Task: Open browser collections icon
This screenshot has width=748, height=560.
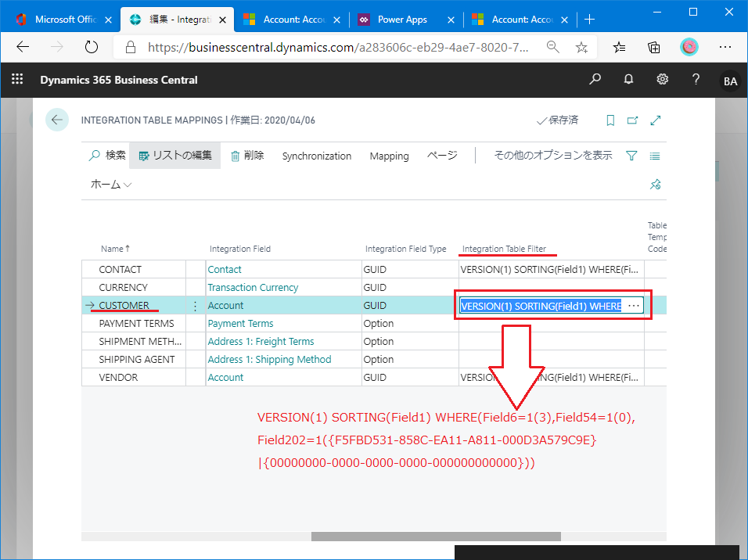Action: pos(653,47)
